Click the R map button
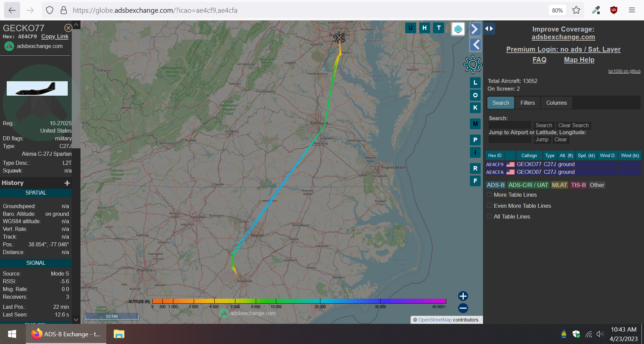Viewport: 644px width, 344px height. (x=475, y=168)
